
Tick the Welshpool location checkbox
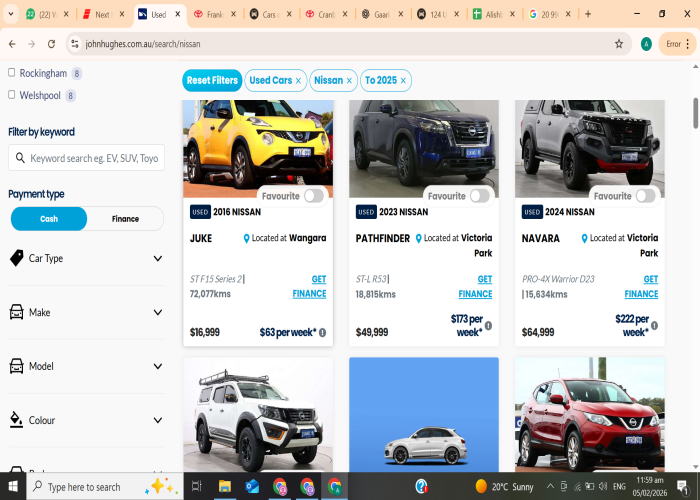[12, 95]
